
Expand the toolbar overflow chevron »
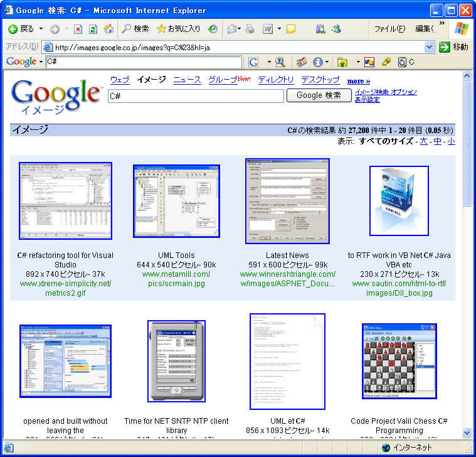tap(442, 23)
